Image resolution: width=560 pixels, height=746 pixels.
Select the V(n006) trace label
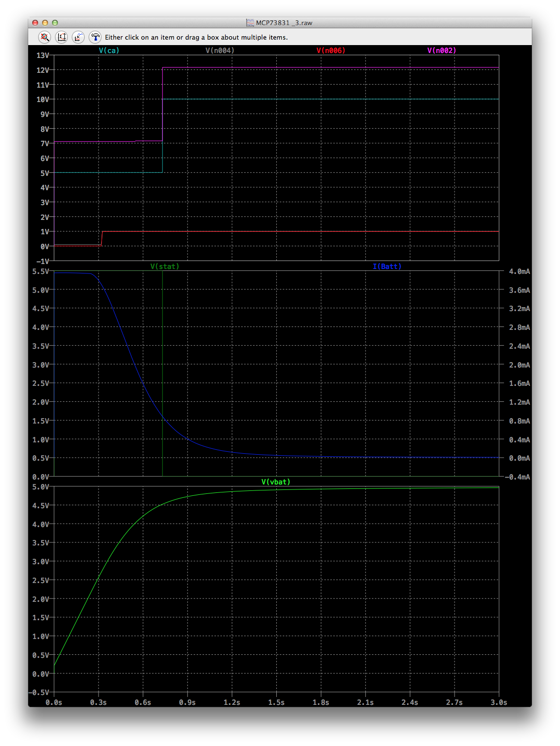pos(331,51)
